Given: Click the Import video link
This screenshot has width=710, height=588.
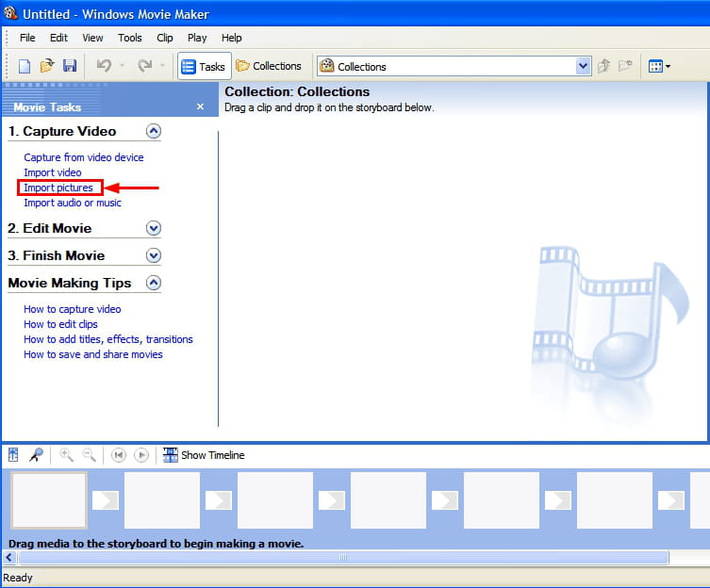Looking at the screenshot, I should pos(53,172).
